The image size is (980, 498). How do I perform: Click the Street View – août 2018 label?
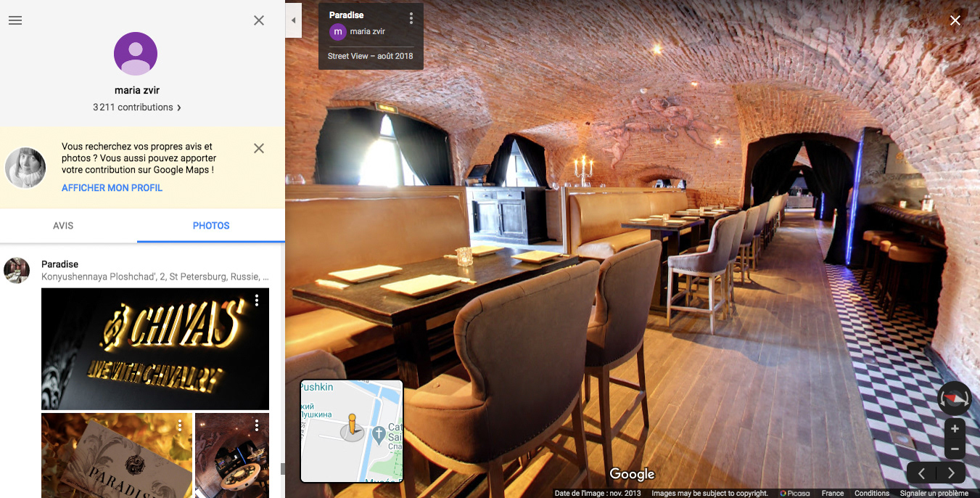370,56
